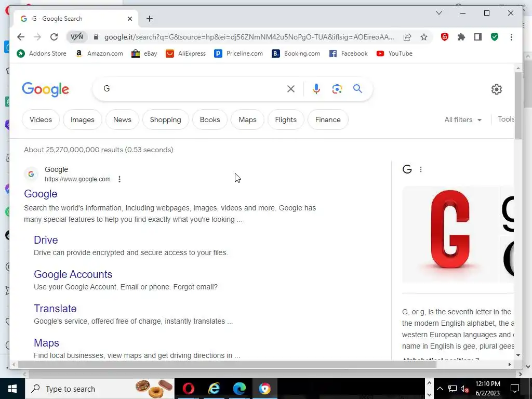
Task: Filter results by Images
Action: 83,119
